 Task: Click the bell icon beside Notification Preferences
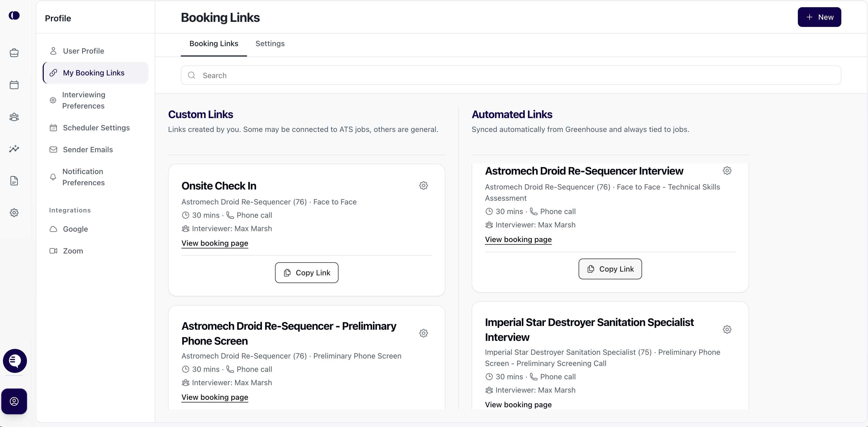[x=53, y=177]
